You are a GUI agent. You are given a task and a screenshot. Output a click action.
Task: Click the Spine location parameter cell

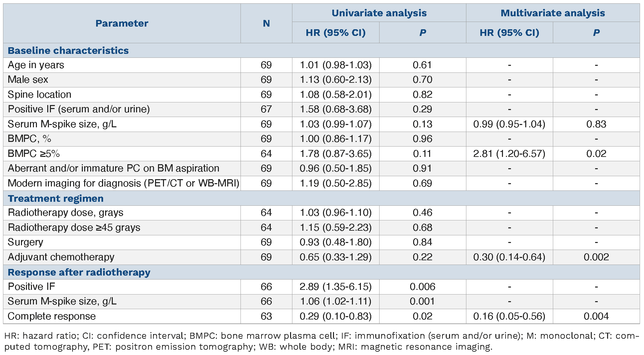click(40, 94)
